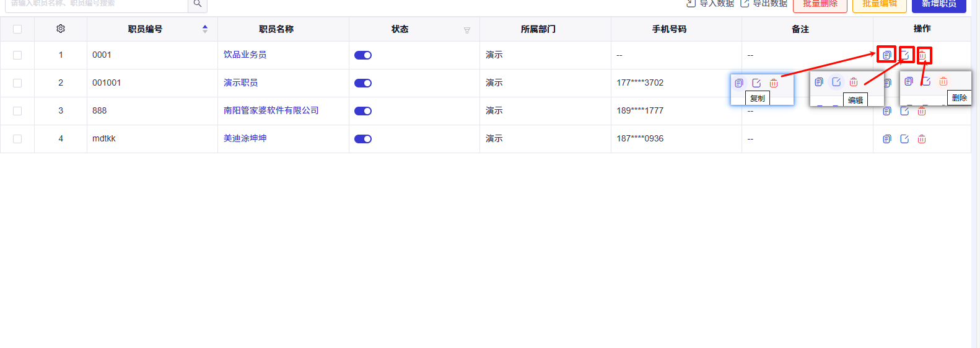Click the search magnifier icon
The width and height of the screenshot is (980, 348).
tap(198, 4)
